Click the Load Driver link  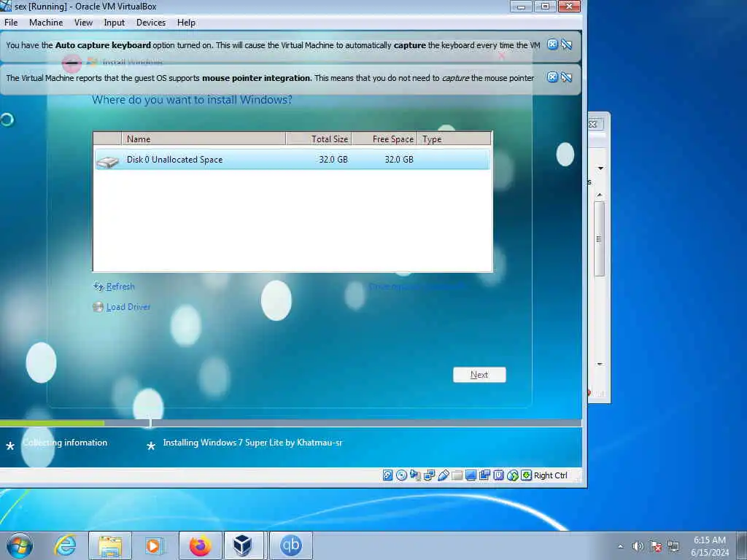click(x=128, y=307)
